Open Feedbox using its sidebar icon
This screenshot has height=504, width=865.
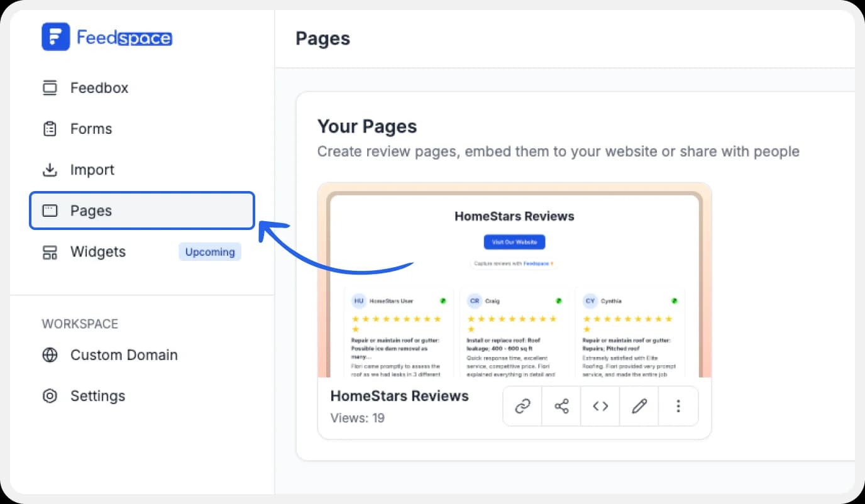point(50,87)
